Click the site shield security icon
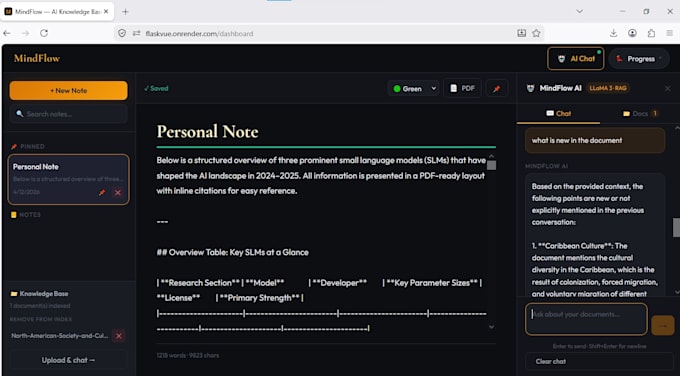 tap(122, 33)
